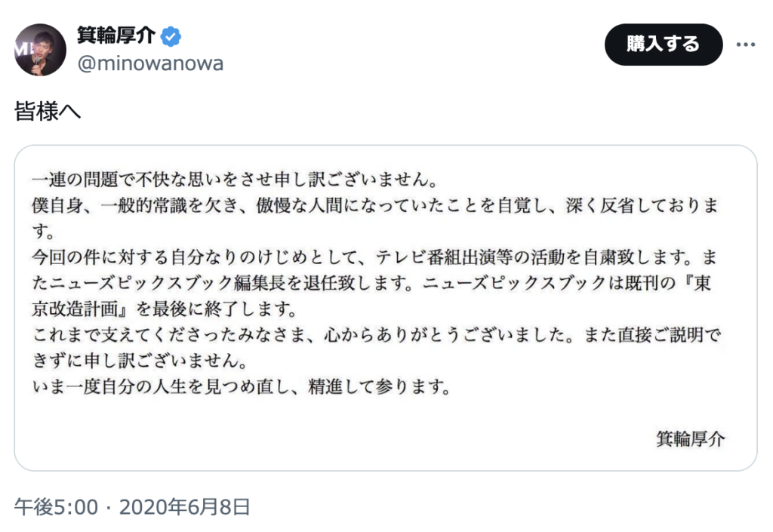Image resolution: width=773 pixels, height=532 pixels.
Task: Click the 箕輪厚介 signature inside the image
Action: [x=690, y=438]
